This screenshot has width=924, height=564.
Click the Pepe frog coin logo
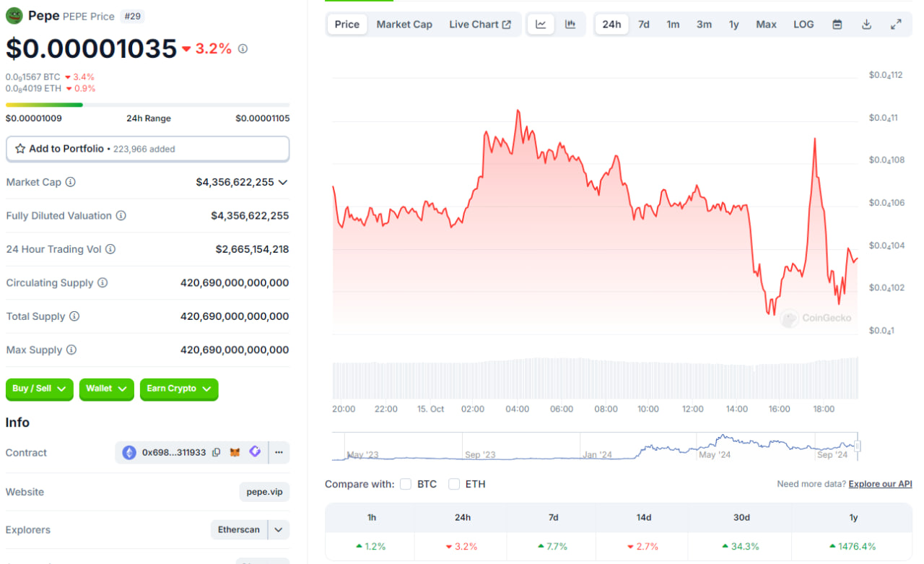[14, 15]
